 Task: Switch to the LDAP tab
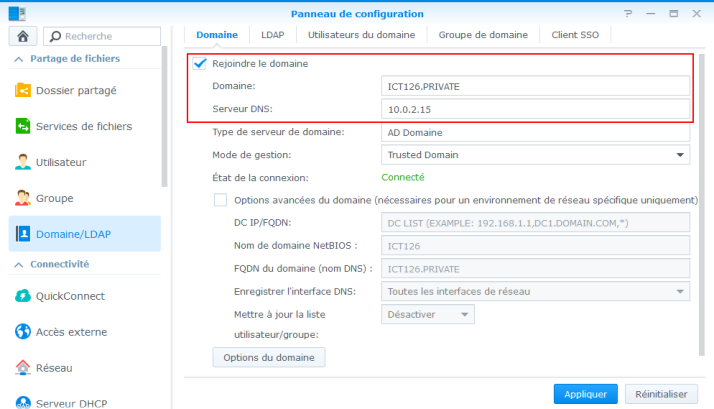tap(273, 35)
